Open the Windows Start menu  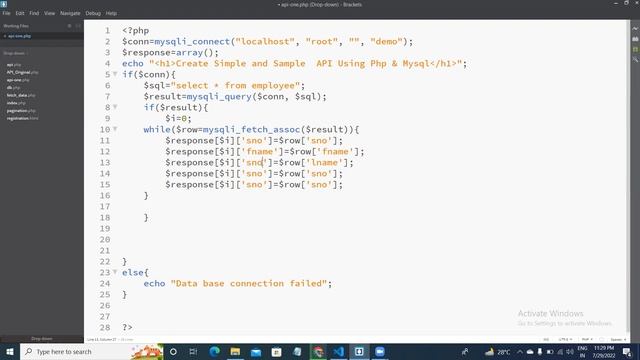coord(10,351)
